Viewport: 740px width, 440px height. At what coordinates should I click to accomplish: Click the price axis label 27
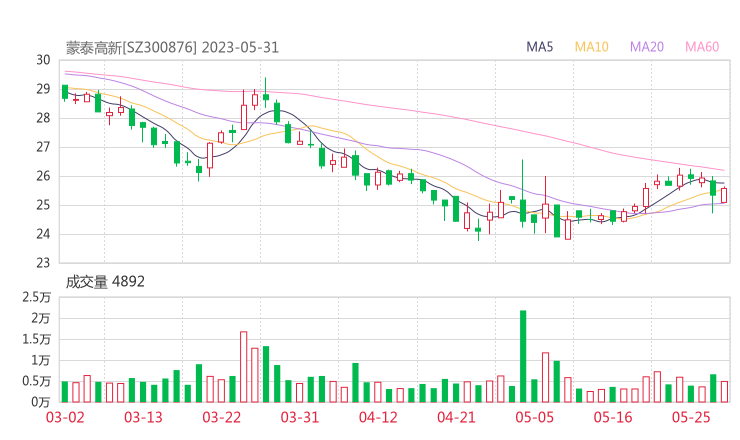43,147
